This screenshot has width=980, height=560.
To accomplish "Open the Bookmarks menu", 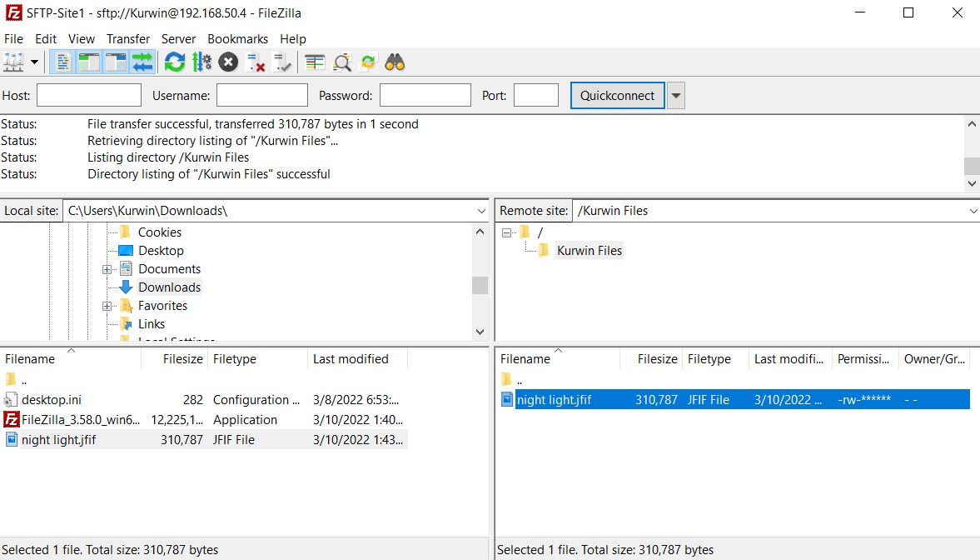I will point(237,38).
